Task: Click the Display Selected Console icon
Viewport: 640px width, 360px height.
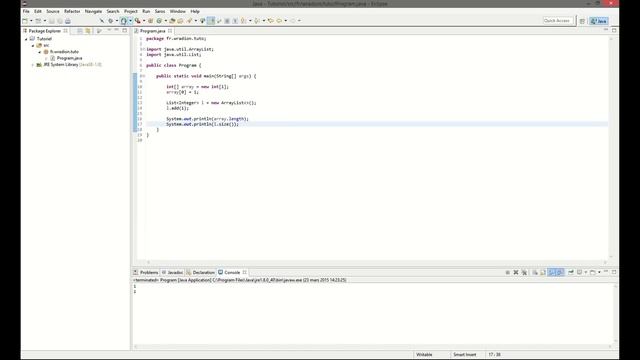Action: [x=580, y=272]
